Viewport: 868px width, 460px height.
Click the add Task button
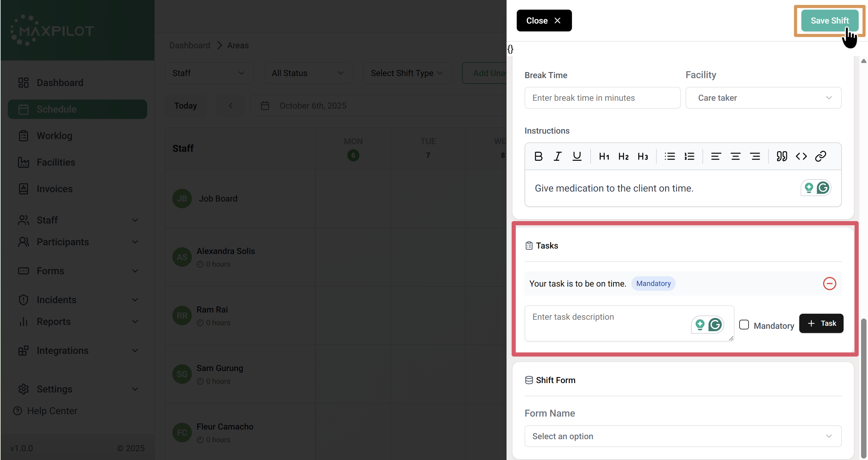[x=821, y=323]
